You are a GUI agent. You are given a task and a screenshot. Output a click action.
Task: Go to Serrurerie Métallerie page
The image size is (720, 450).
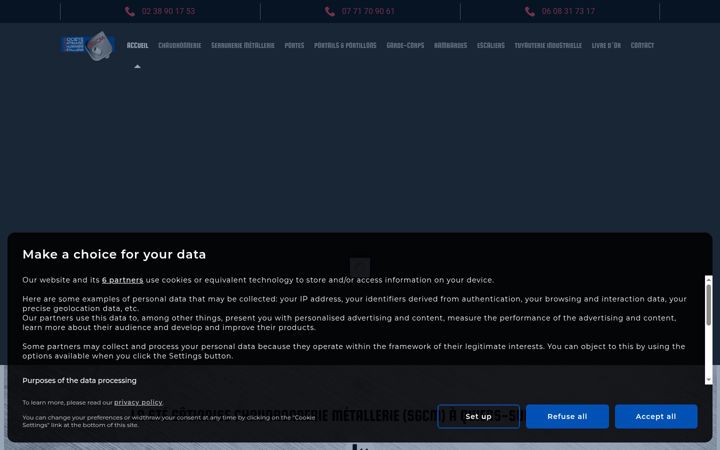click(243, 45)
